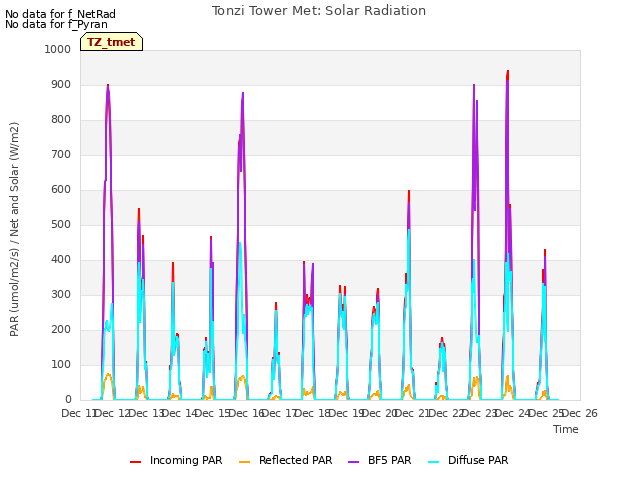Screen dimensions: 640x480
Task: Click the Dec 24 peak near 940
Action: (x=508, y=72)
